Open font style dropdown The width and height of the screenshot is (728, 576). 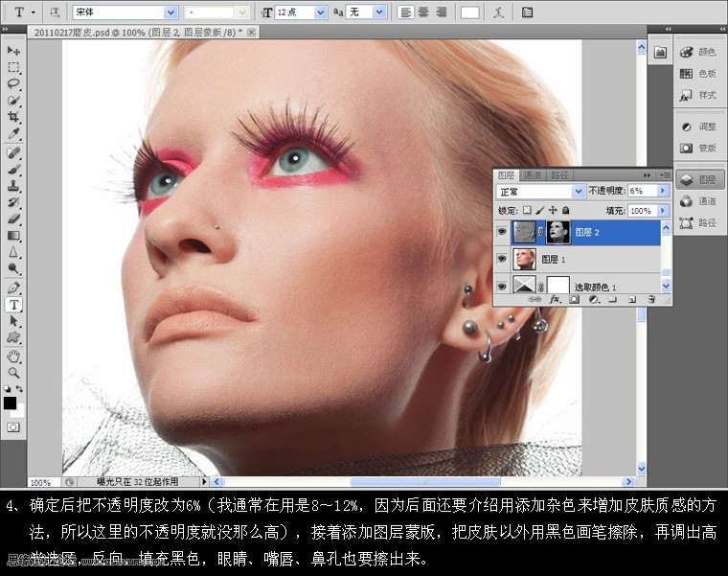click(x=242, y=12)
